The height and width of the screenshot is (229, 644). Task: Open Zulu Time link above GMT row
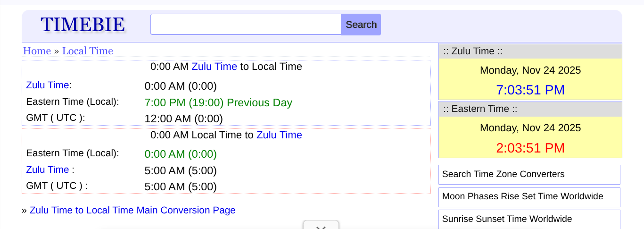pyautogui.click(x=47, y=170)
